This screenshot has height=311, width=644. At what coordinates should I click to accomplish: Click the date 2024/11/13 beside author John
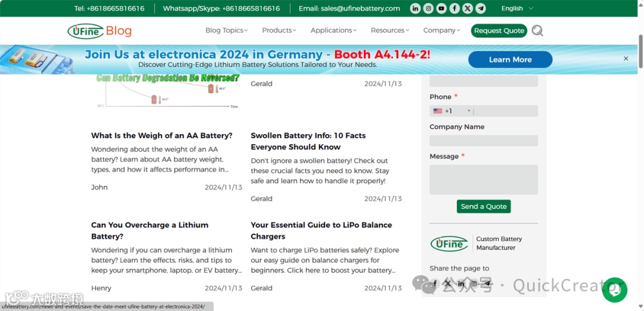(x=224, y=187)
